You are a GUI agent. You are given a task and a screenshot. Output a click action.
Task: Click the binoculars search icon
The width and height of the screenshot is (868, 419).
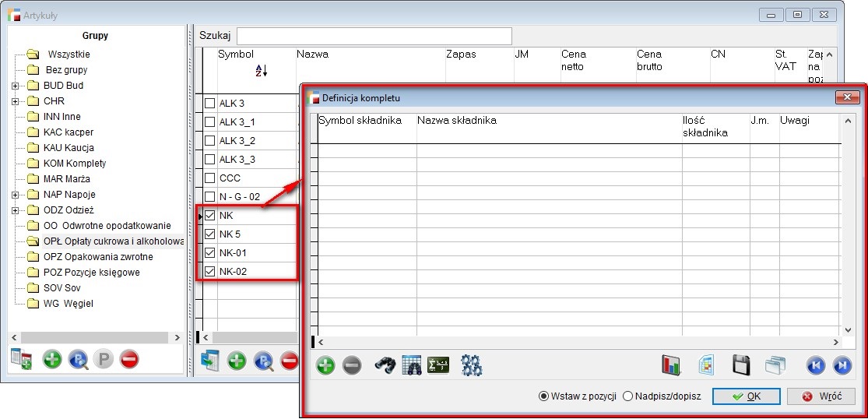[385, 365]
